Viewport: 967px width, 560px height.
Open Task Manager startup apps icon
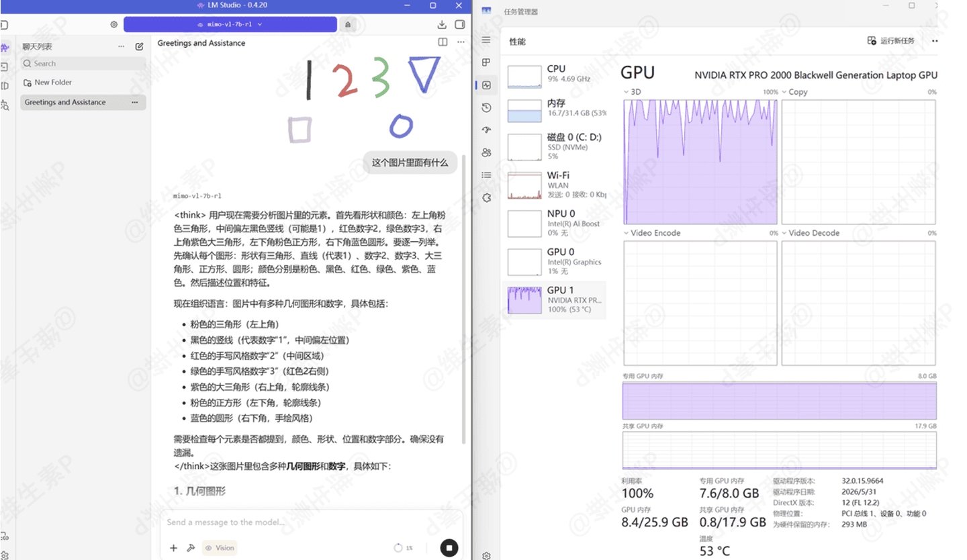pyautogui.click(x=487, y=130)
